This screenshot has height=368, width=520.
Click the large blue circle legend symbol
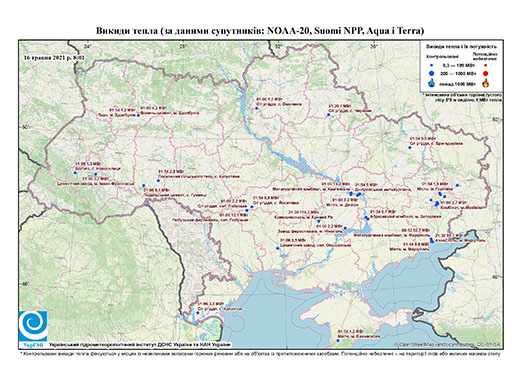(431, 73)
